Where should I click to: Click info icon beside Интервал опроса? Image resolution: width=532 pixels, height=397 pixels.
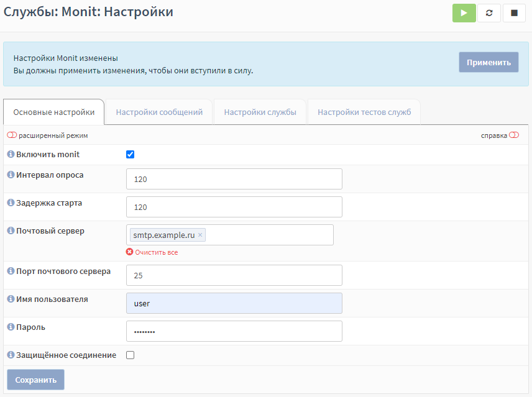point(11,175)
